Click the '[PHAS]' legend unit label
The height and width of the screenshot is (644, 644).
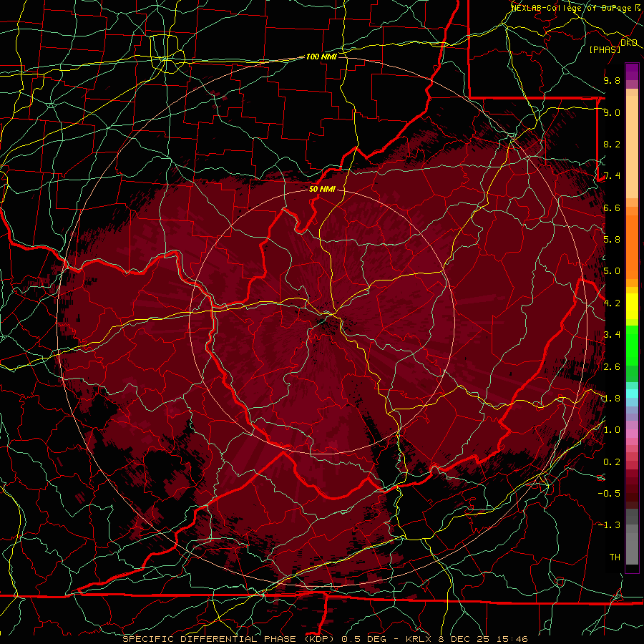[x=605, y=49]
